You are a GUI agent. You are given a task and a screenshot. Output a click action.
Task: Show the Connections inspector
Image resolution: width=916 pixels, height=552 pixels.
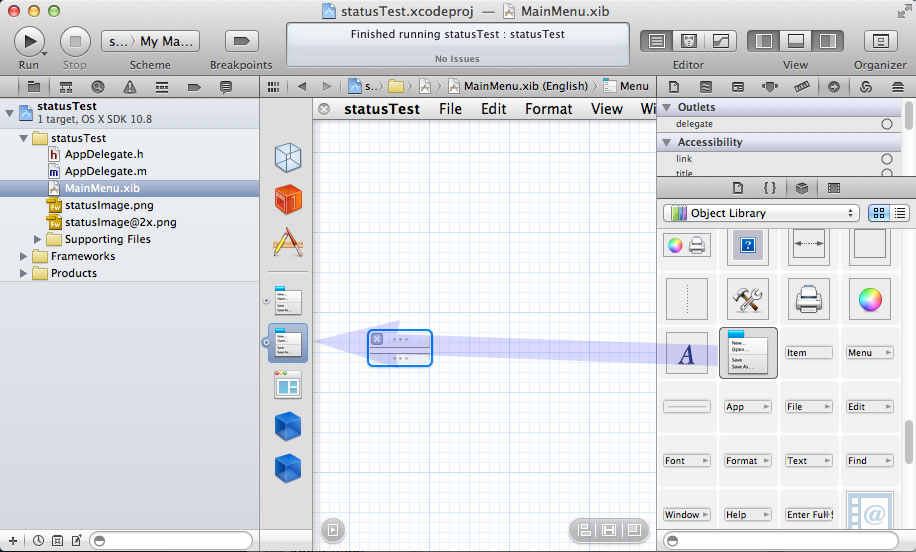pos(834,87)
